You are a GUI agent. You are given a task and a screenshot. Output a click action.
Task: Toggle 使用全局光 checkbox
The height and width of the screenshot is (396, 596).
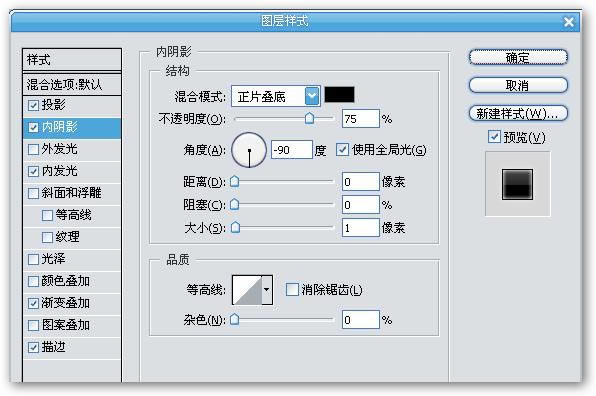pos(342,149)
